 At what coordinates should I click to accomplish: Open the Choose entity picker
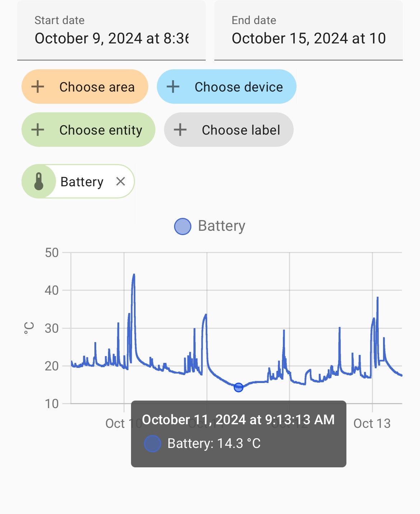tap(88, 130)
